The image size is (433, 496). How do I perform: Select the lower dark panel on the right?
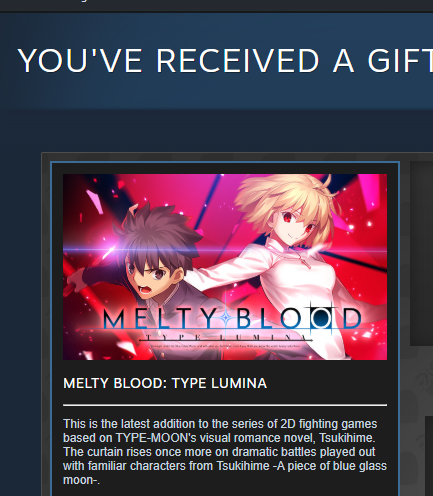coord(429,456)
